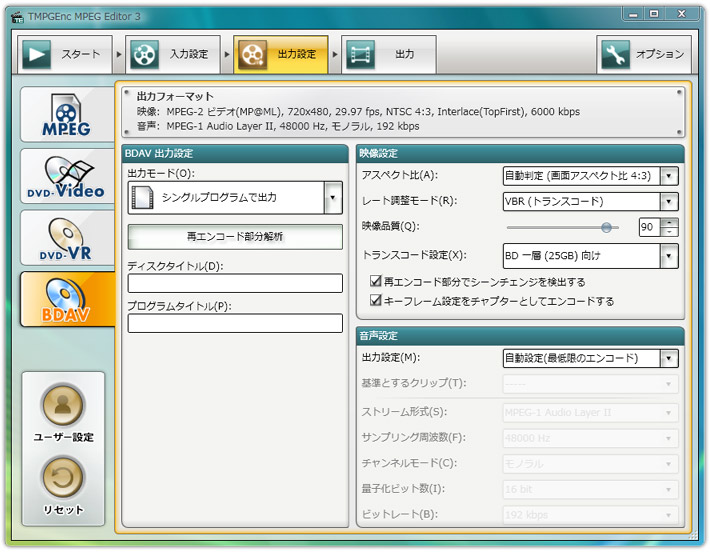
Task: Click the 映像 MPEG-2 format info line
Action: coord(358,112)
